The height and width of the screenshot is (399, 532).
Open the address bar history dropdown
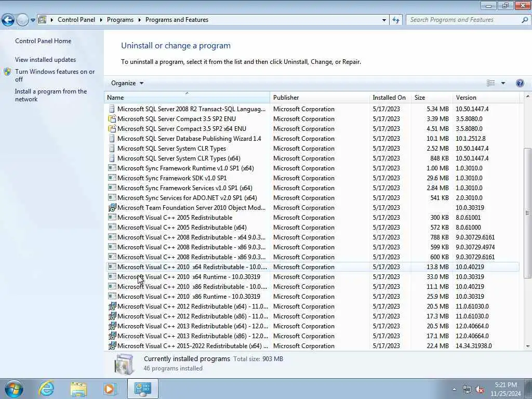(x=384, y=20)
